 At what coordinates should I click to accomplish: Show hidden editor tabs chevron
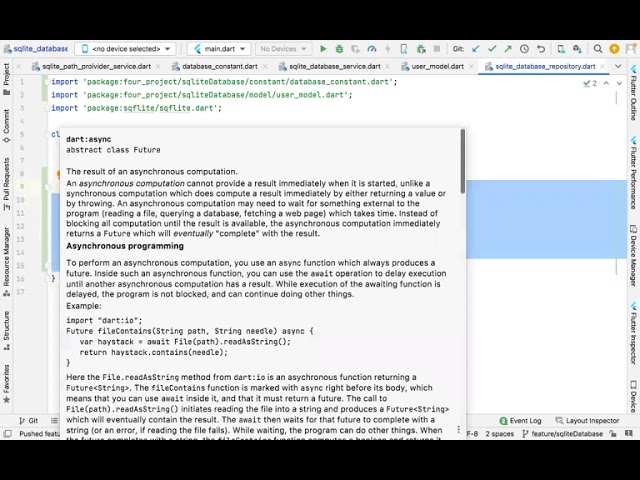point(618,66)
